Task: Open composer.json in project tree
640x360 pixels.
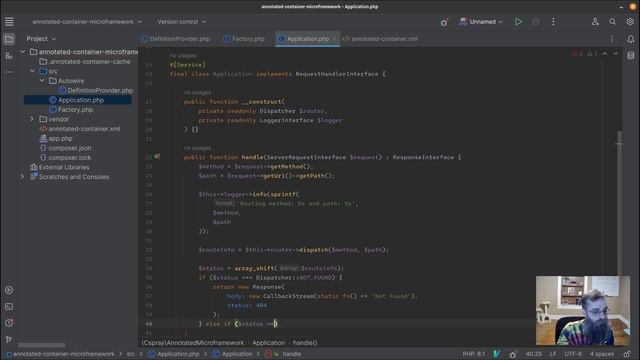Action: point(65,148)
